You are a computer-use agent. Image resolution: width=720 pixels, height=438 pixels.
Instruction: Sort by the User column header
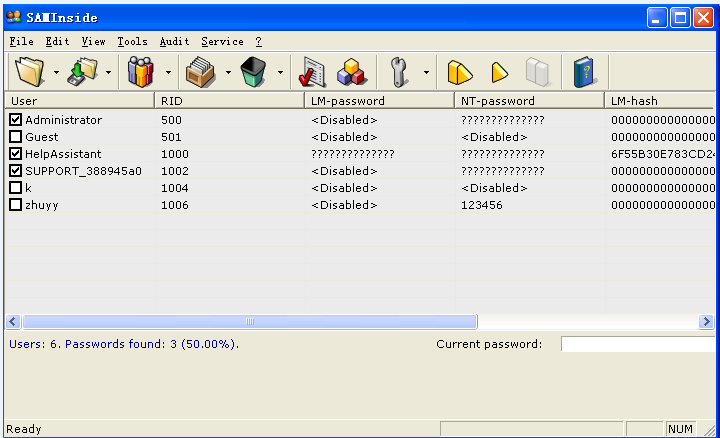80,101
